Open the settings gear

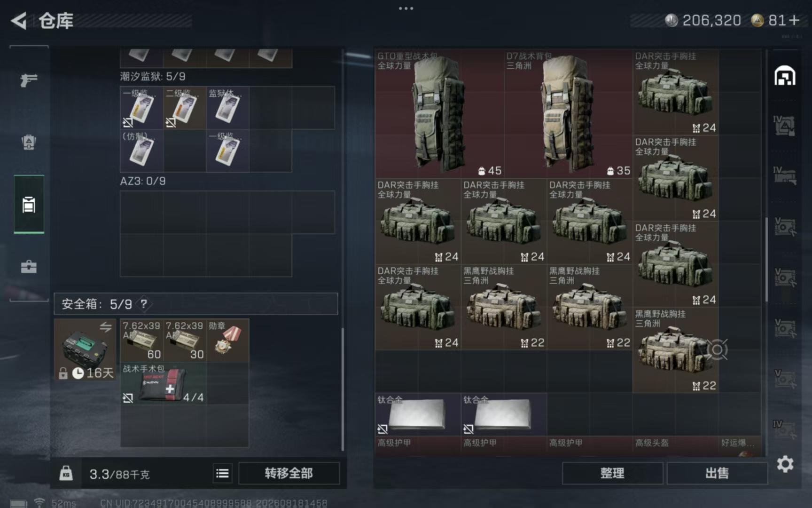tap(785, 464)
